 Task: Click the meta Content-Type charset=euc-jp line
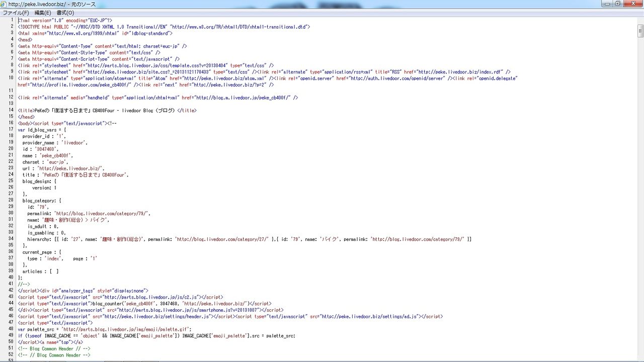[x=102, y=46]
